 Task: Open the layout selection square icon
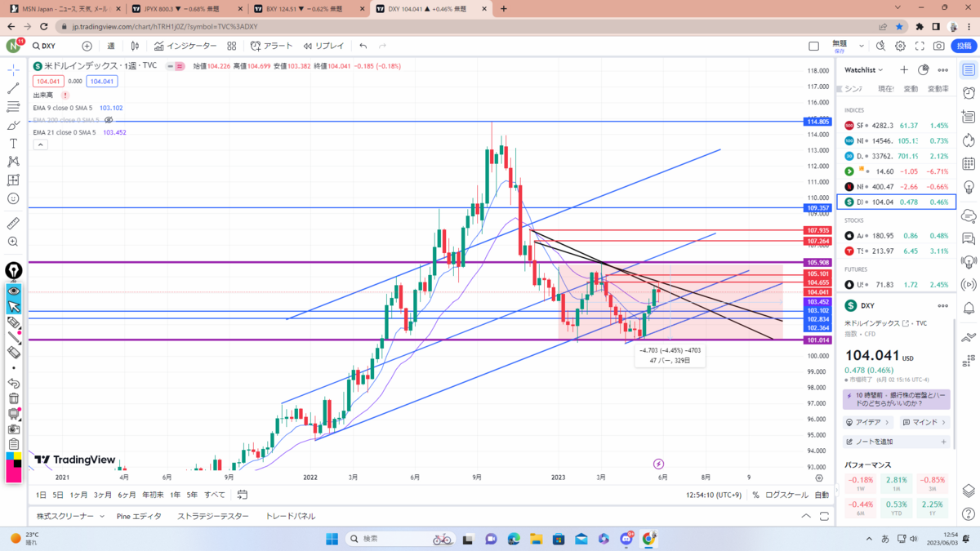tap(813, 46)
